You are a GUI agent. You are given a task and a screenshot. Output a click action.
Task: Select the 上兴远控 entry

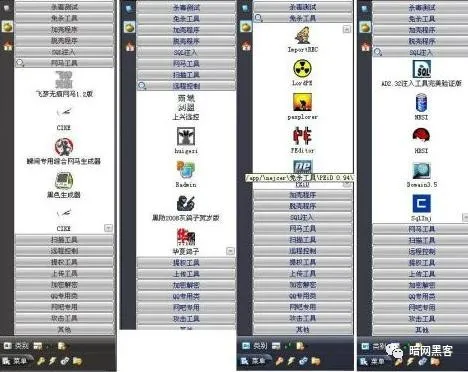pyautogui.click(x=186, y=107)
